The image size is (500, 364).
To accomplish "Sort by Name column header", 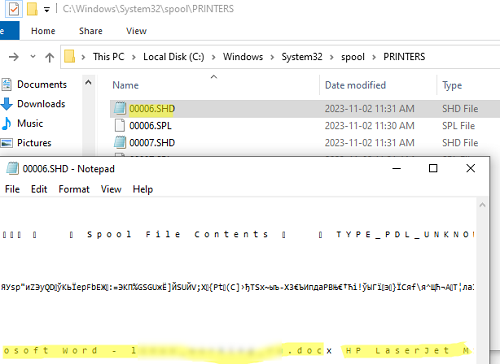I will tap(125, 85).
